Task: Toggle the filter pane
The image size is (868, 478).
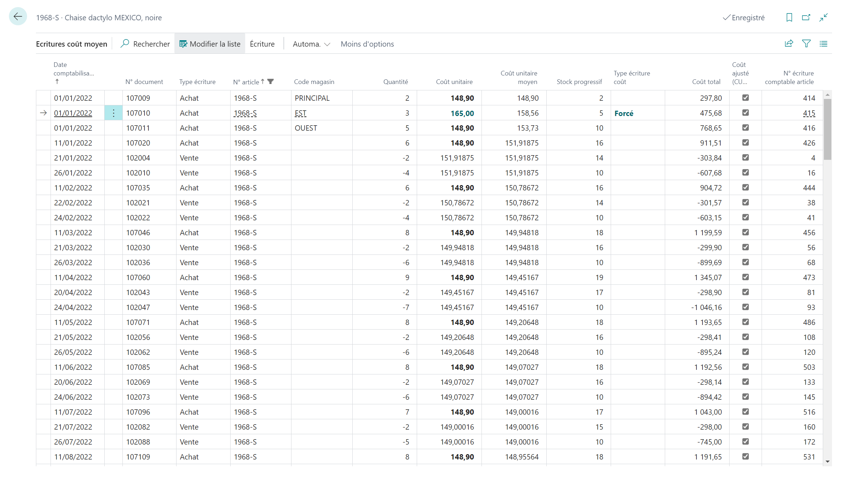Action: click(x=806, y=44)
